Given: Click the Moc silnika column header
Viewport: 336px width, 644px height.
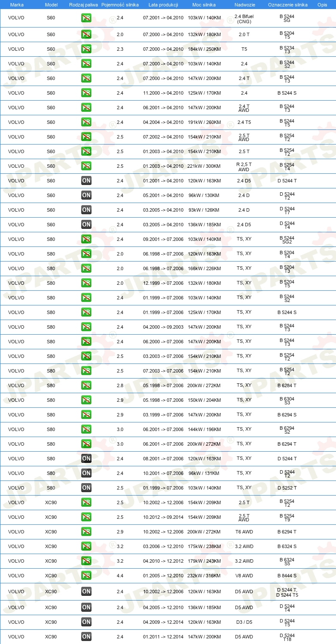Looking at the screenshot, I should [x=204, y=4].
